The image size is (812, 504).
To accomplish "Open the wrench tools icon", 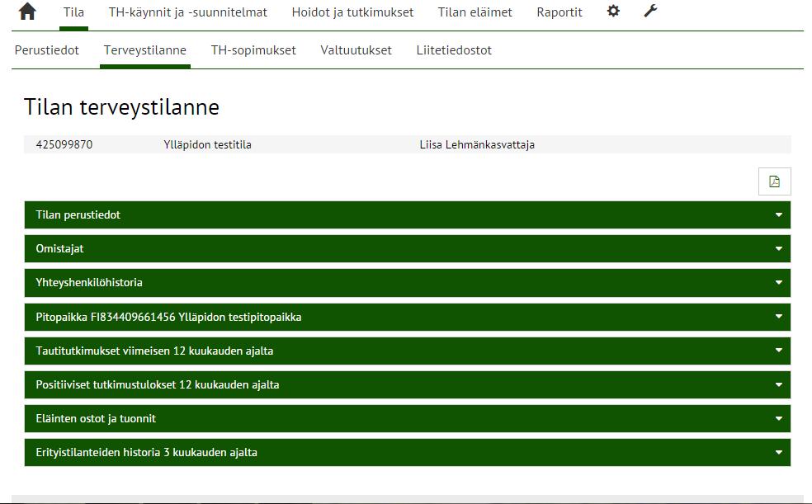I will click(x=650, y=11).
